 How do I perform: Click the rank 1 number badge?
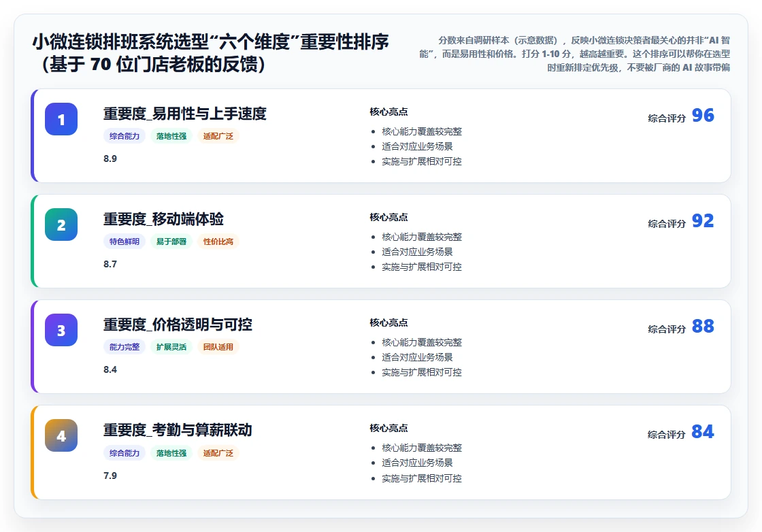pyautogui.click(x=61, y=119)
